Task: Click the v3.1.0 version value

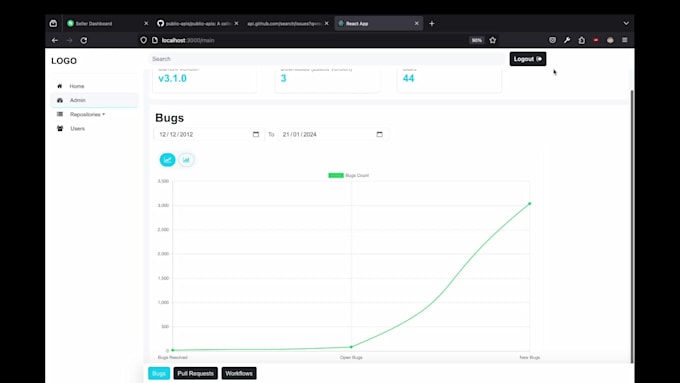Action: [172, 79]
